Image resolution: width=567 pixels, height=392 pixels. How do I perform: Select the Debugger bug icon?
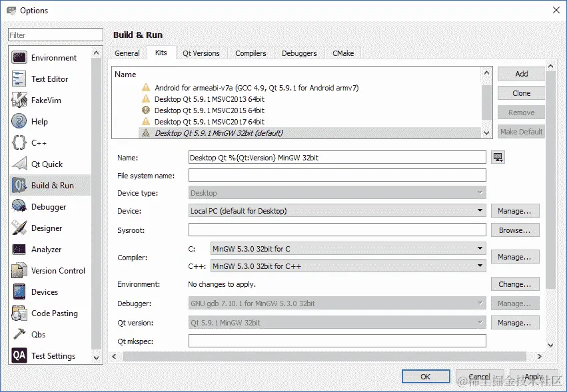point(19,207)
